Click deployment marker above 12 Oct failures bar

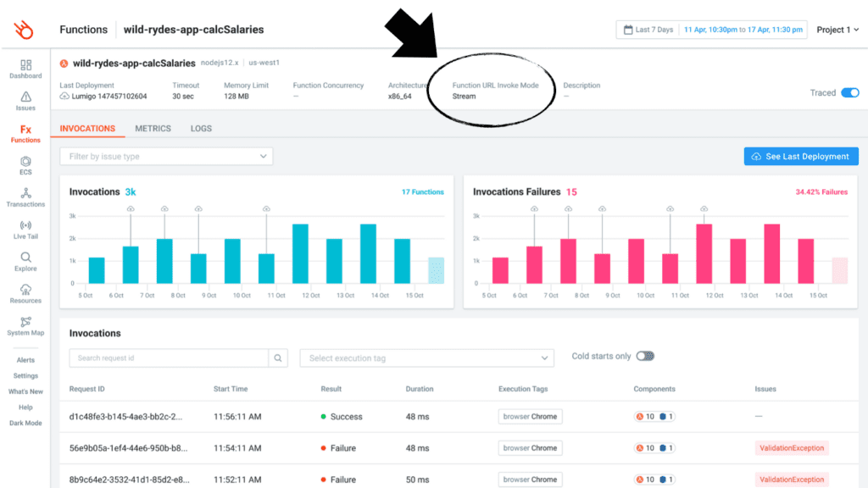click(x=704, y=208)
